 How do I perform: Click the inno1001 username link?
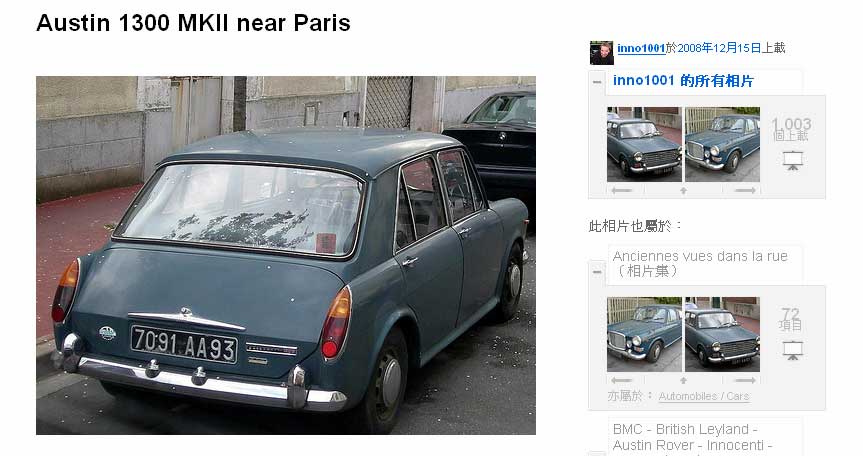(x=641, y=48)
